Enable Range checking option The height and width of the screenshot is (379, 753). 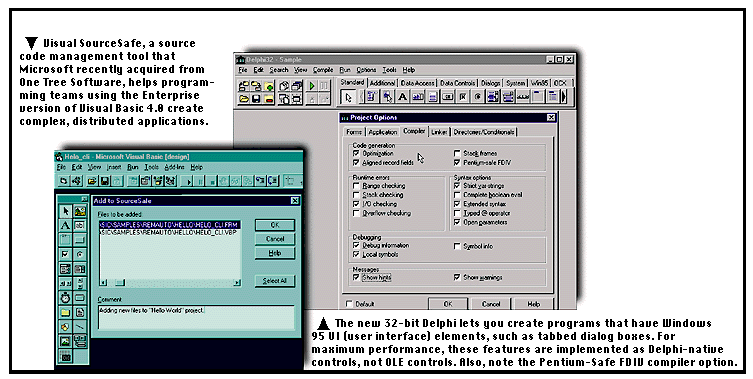(356, 185)
